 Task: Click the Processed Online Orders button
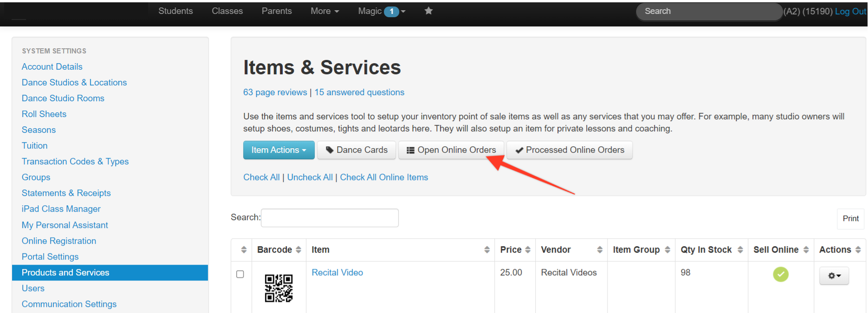point(570,150)
